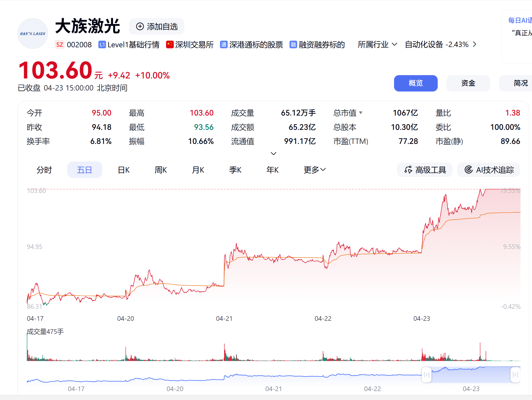Screen dimensions: 532x400
Task: Click the China flag exchange icon
Action: (170, 44)
